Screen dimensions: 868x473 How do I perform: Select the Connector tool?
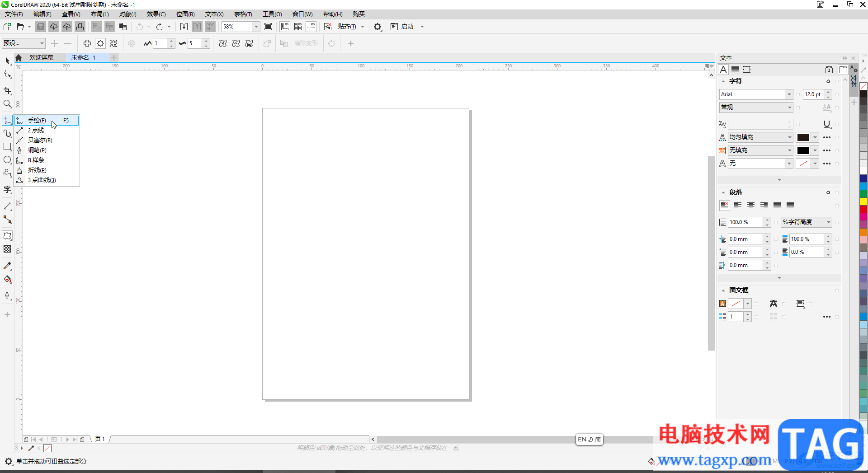click(7, 220)
